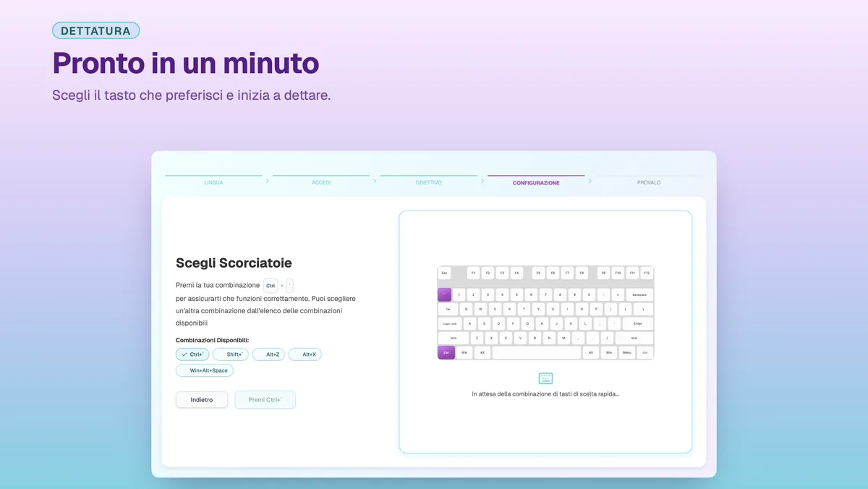The height and width of the screenshot is (489, 868).
Task: Click the F8 key
Action: click(x=582, y=273)
